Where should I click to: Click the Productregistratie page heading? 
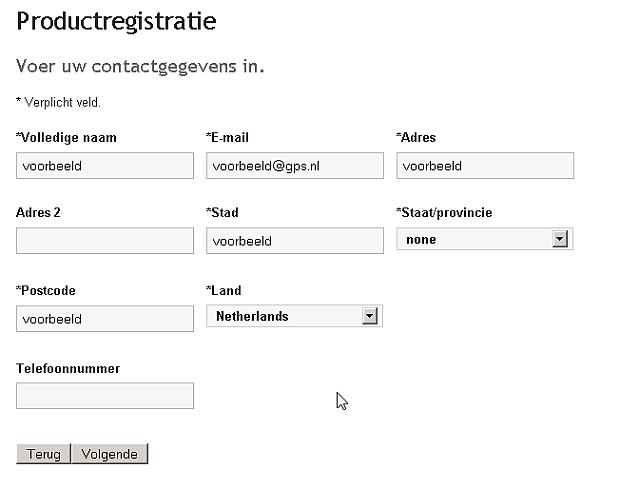[116, 21]
